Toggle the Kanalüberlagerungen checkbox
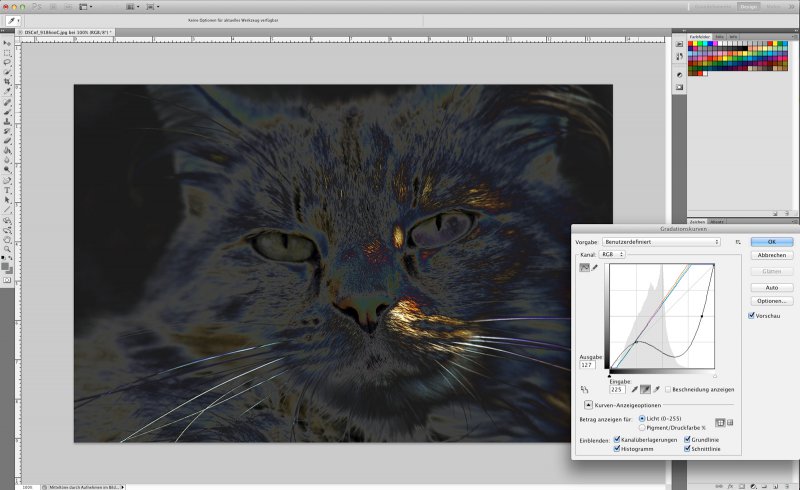Image resolution: width=800 pixels, height=490 pixels. point(617,439)
